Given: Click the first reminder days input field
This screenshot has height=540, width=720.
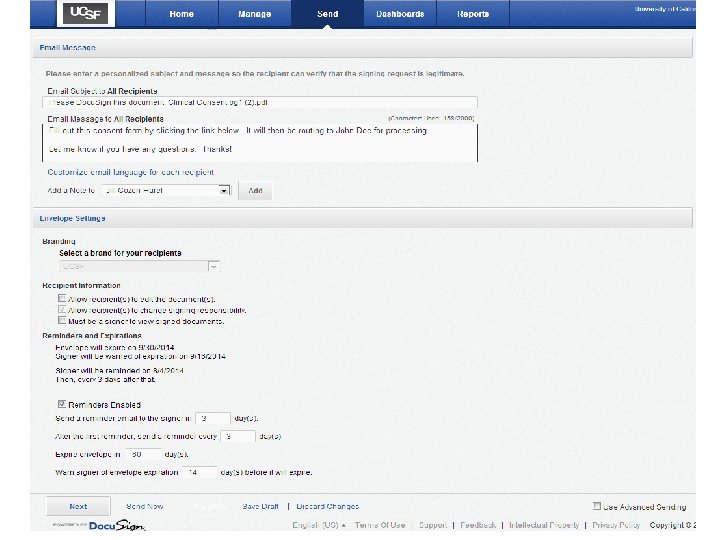Looking at the screenshot, I should 213,418.
